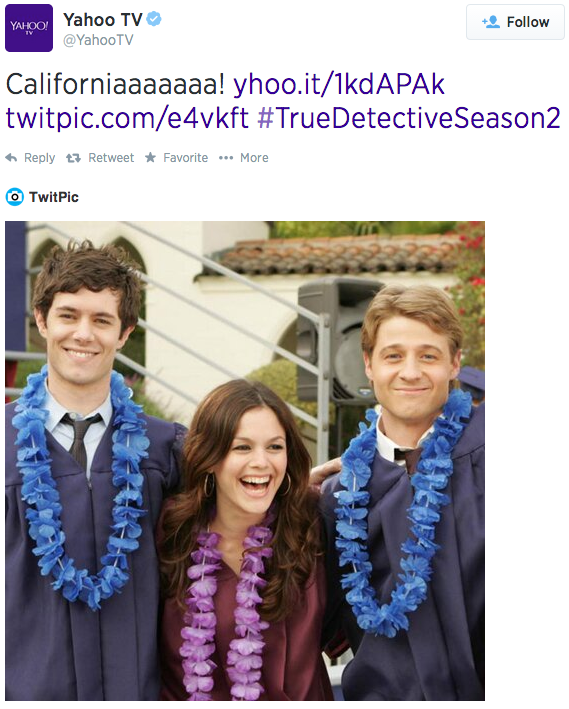
Task: Click the Retweet arrows icon
Action: click(x=73, y=158)
